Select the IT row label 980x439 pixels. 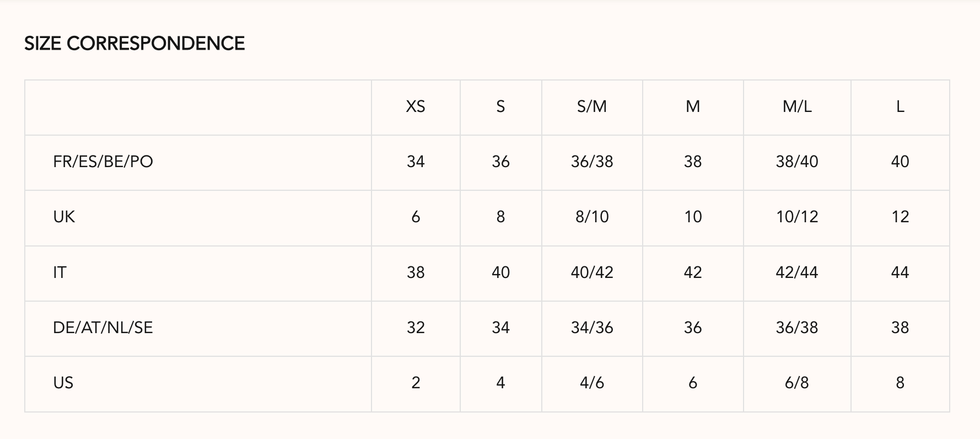coord(60,272)
